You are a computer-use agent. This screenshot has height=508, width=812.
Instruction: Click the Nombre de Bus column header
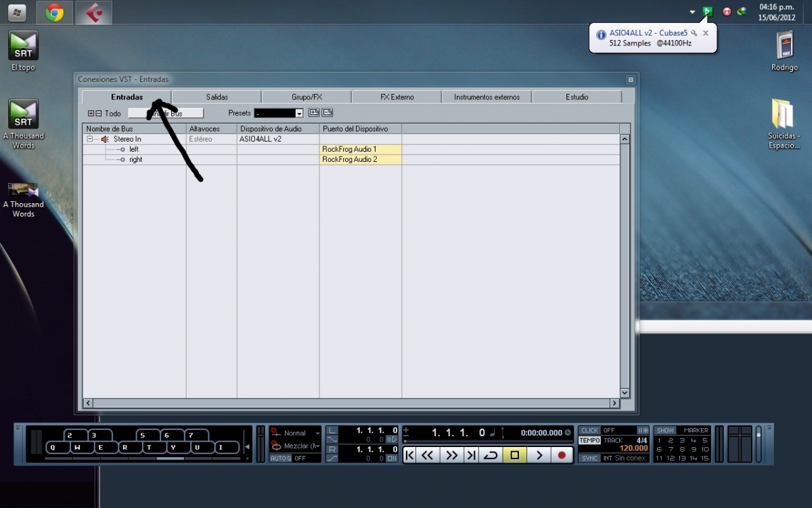(x=135, y=129)
